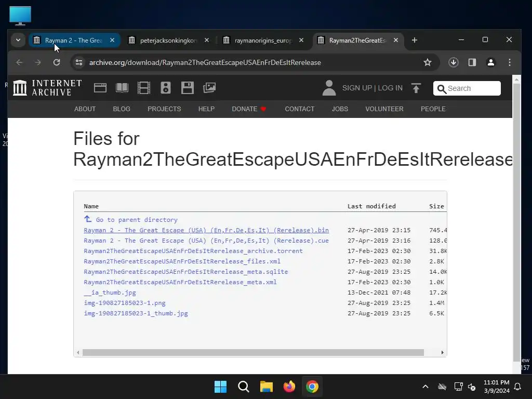532x399 pixels.
Task: Open the __ia_thumb.jpg file
Action: tap(110, 292)
